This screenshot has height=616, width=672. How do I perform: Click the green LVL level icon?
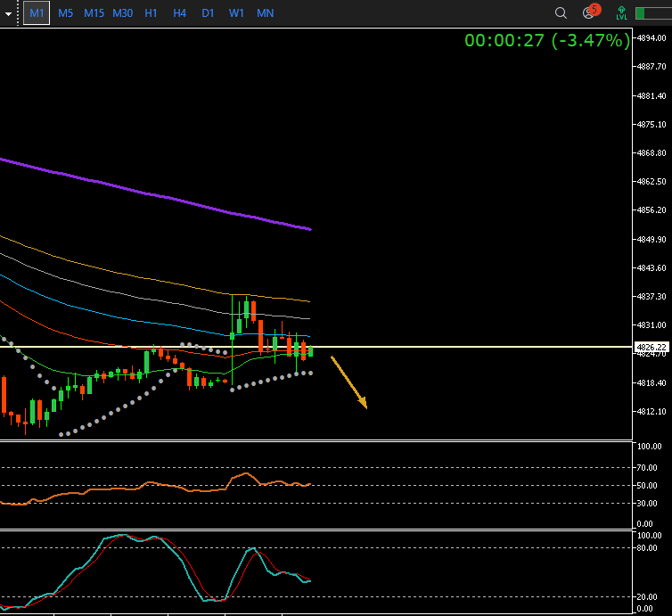[621, 13]
